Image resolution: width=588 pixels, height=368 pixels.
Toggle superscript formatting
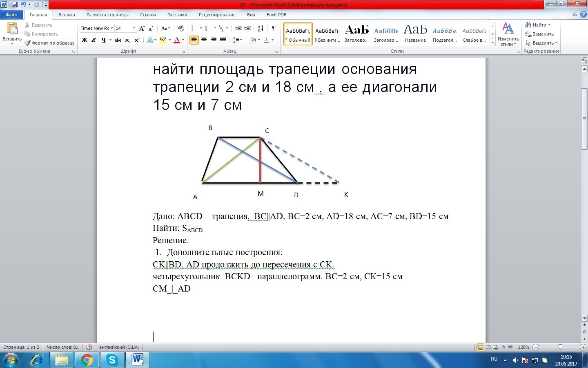tap(137, 40)
